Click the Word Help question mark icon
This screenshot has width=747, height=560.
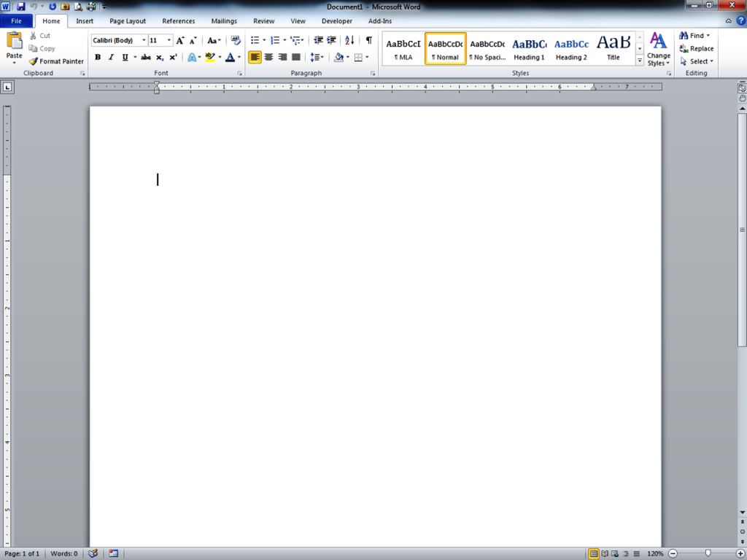click(x=741, y=20)
